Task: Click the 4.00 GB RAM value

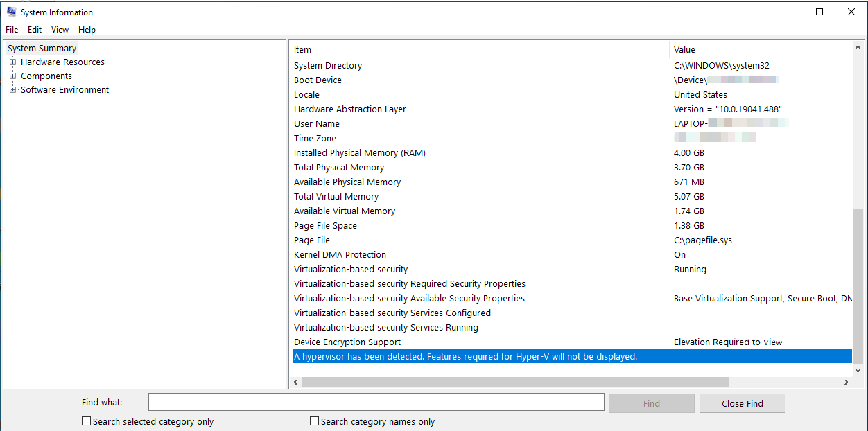Action: click(x=689, y=153)
